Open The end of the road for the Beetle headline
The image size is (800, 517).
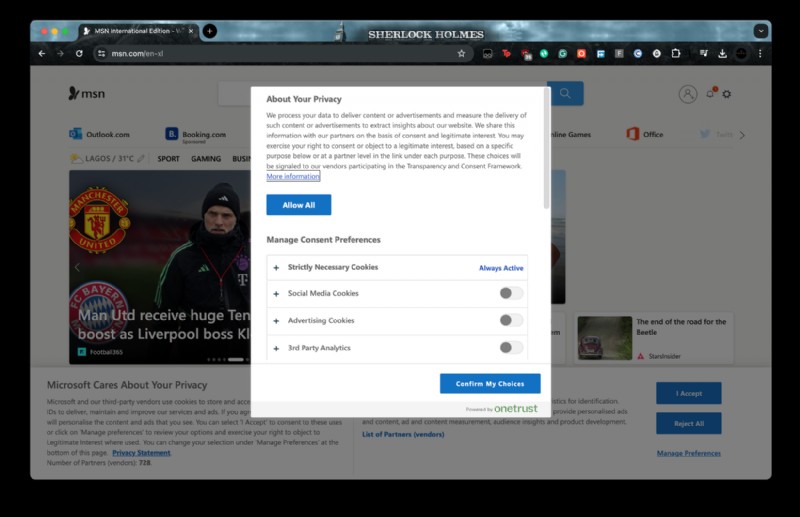[681, 327]
